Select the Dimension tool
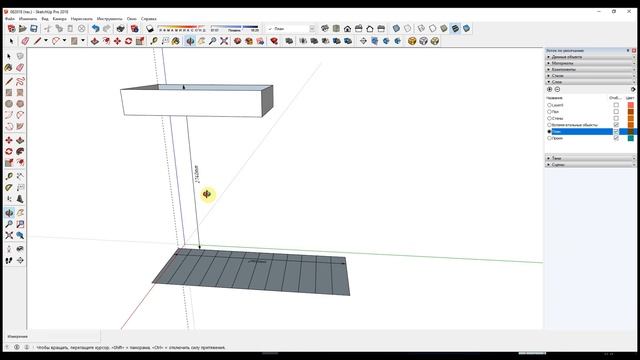 pyautogui.click(x=20, y=176)
